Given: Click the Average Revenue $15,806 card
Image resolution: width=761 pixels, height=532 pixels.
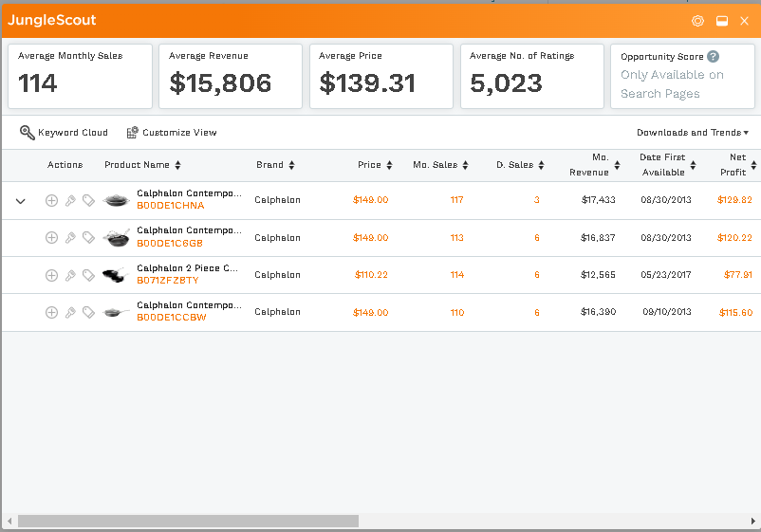Looking at the screenshot, I should point(231,77).
